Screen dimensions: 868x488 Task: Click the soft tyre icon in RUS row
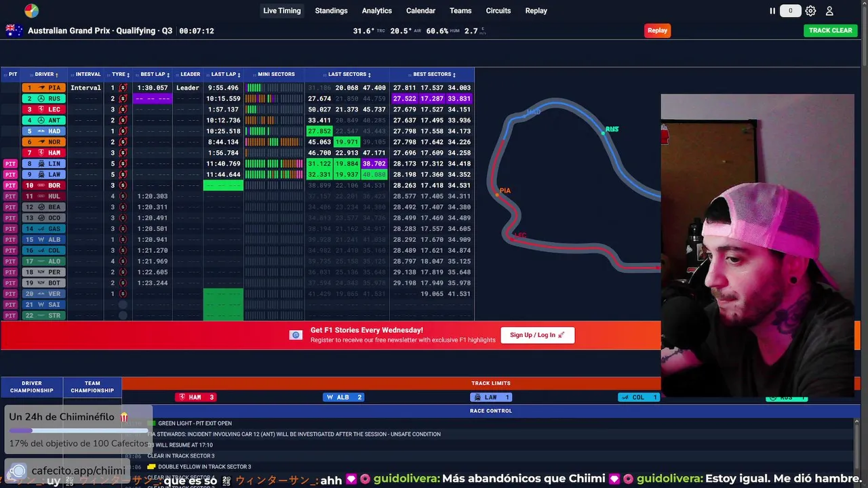[123, 99]
